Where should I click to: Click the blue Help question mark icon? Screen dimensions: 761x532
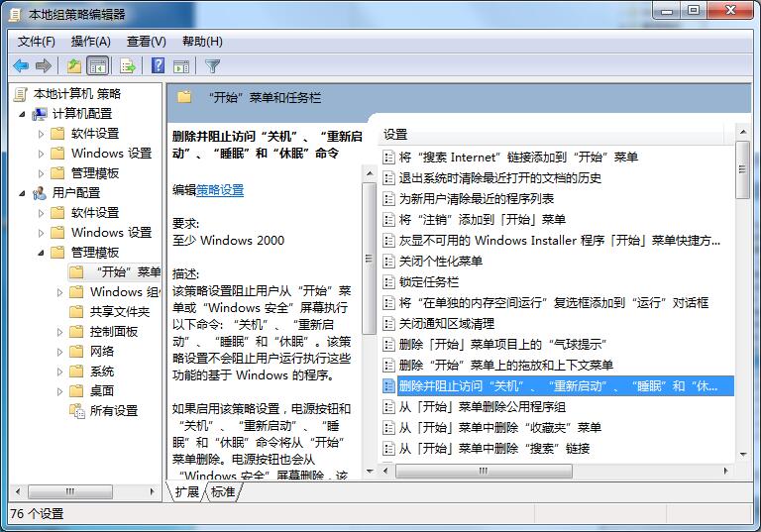[158, 65]
